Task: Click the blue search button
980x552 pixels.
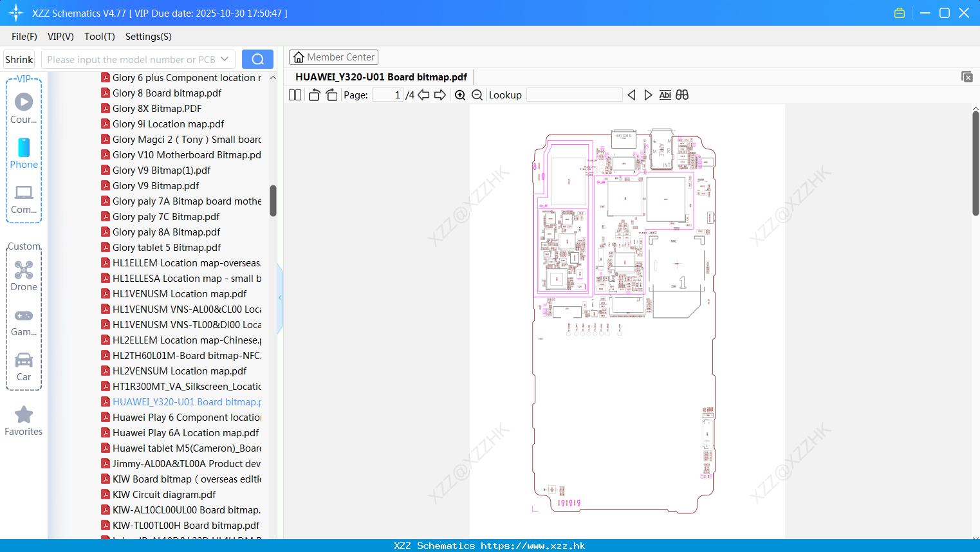Action: pyautogui.click(x=257, y=59)
